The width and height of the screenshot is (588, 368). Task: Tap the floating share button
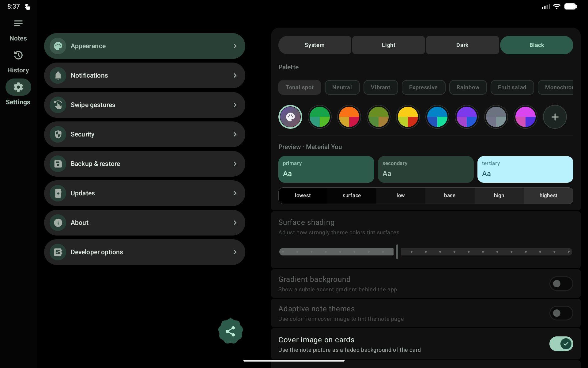(x=230, y=331)
